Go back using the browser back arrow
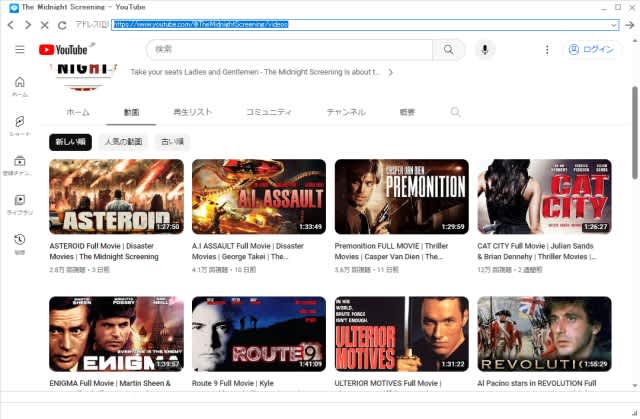Image resolution: width=640 pixels, height=419 pixels. tap(11, 25)
